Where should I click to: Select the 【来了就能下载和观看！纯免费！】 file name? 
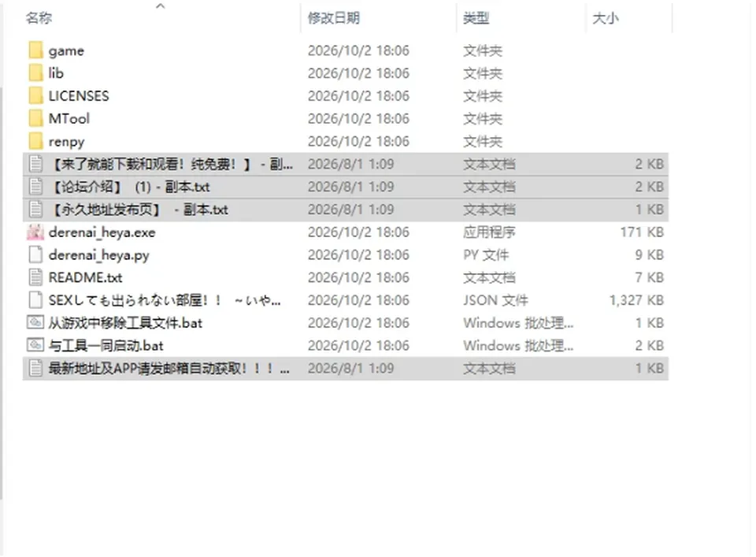[x=171, y=164]
